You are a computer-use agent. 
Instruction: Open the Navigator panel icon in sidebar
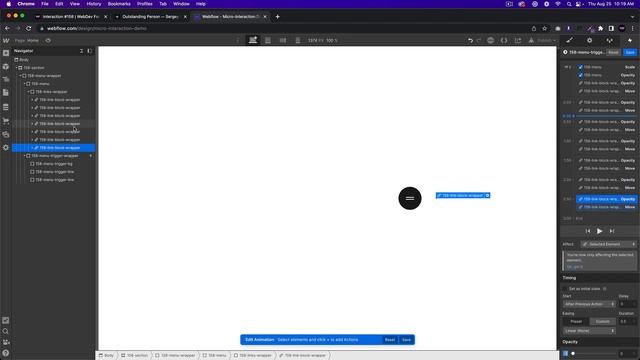[x=6, y=80]
